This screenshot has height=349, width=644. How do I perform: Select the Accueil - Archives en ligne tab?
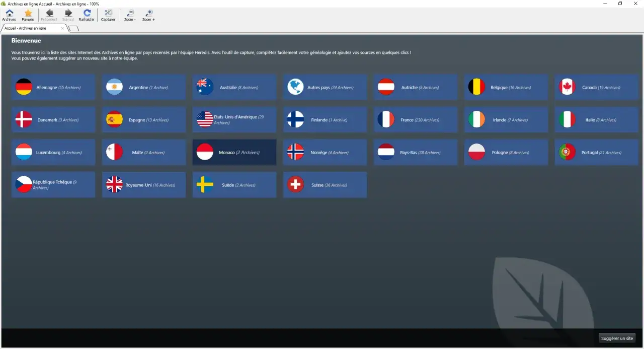pos(34,29)
